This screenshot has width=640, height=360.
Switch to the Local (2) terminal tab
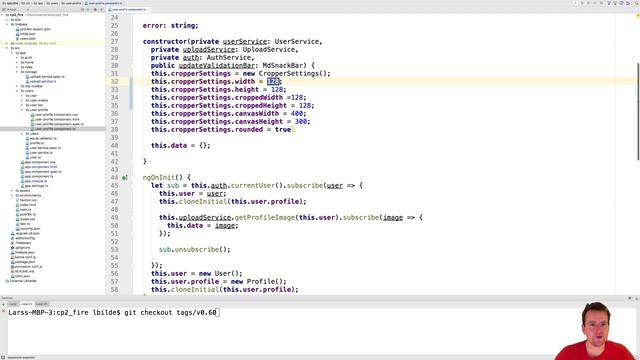42,304
